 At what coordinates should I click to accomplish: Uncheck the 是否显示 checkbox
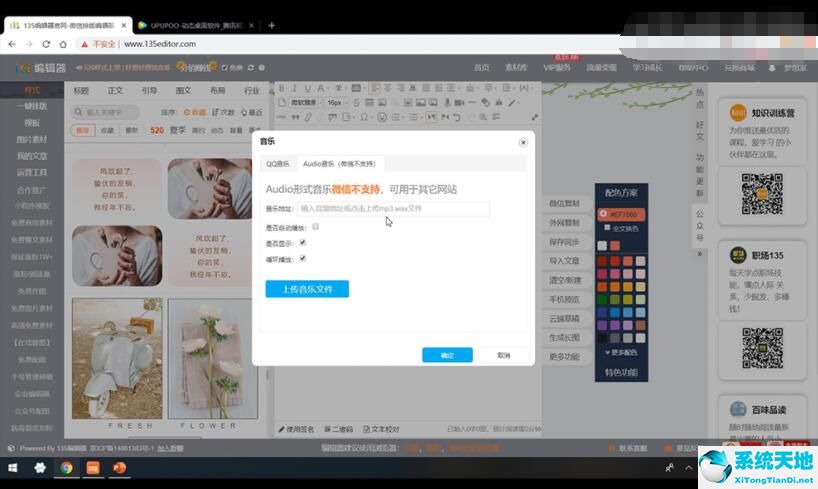303,243
